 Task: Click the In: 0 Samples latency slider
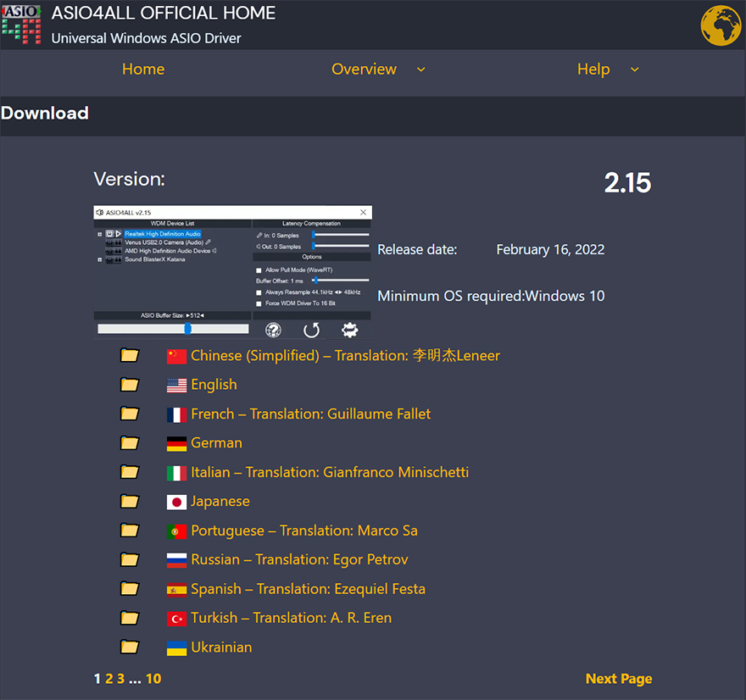(x=341, y=235)
